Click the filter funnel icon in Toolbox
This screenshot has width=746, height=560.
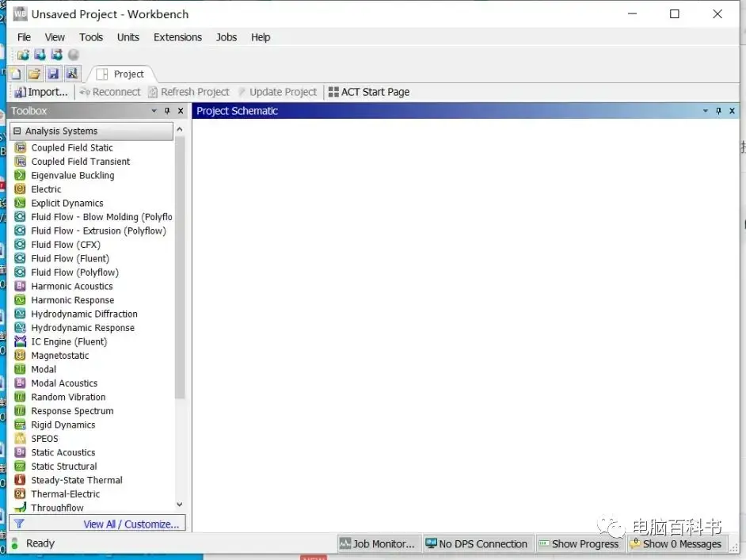19,524
